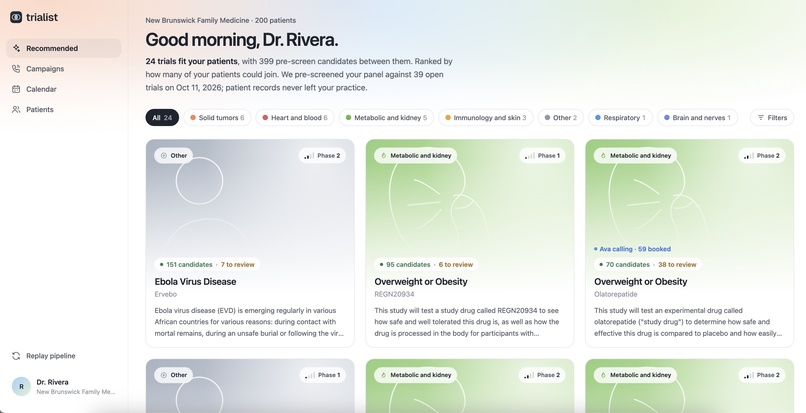The image size is (806, 413).
Task: Click the red Heart and blood dot
Action: (x=265, y=118)
